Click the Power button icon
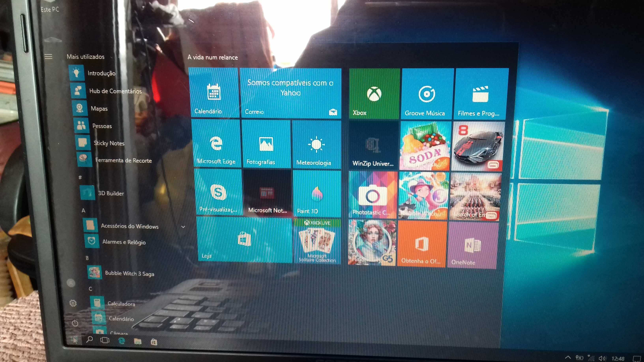The image size is (644, 362). tap(75, 323)
